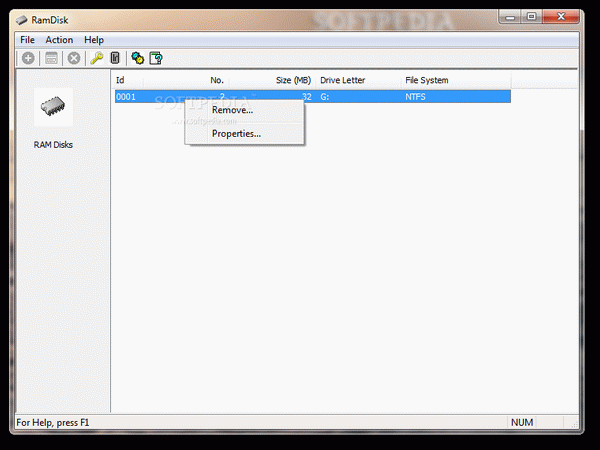The width and height of the screenshot is (600, 450).
Task: Choose Remove... from the context menu
Action: (x=245, y=110)
